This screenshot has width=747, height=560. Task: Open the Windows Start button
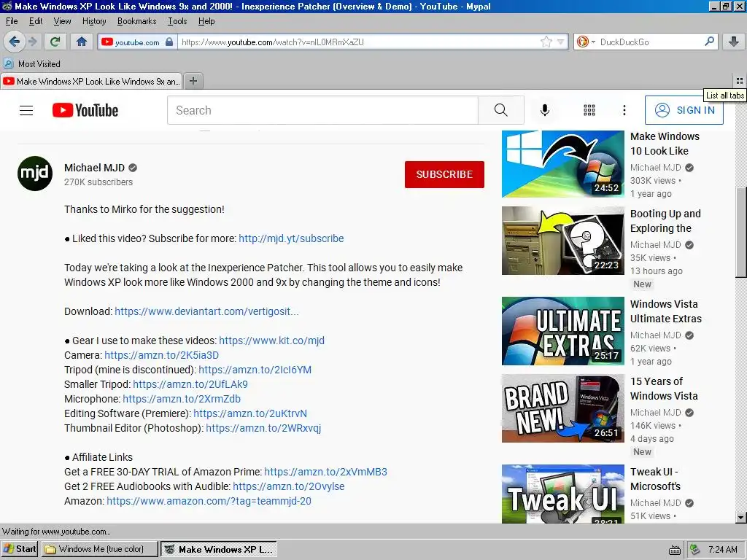coord(20,549)
